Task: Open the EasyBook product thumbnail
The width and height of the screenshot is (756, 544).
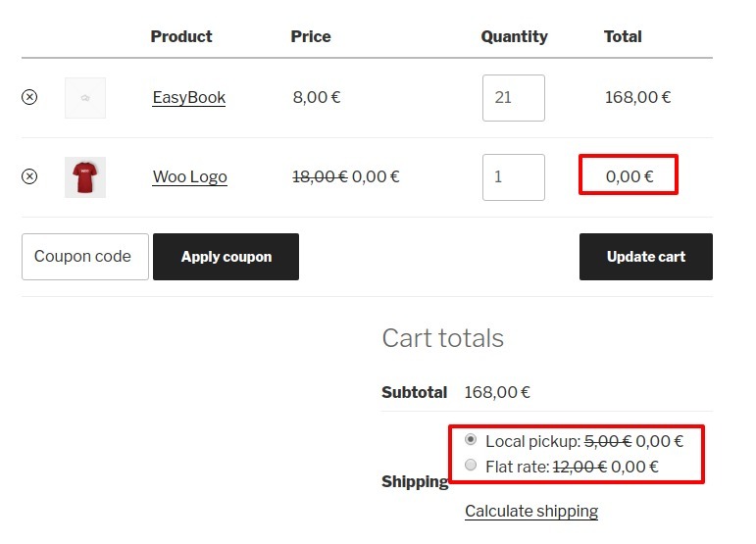Action: (85, 98)
